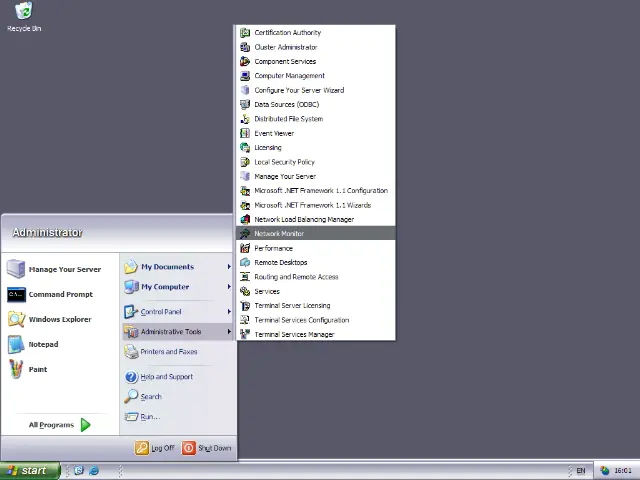Open Manage Your Server pinned Start item
This screenshot has height=480, width=640.
coord(60,269)
